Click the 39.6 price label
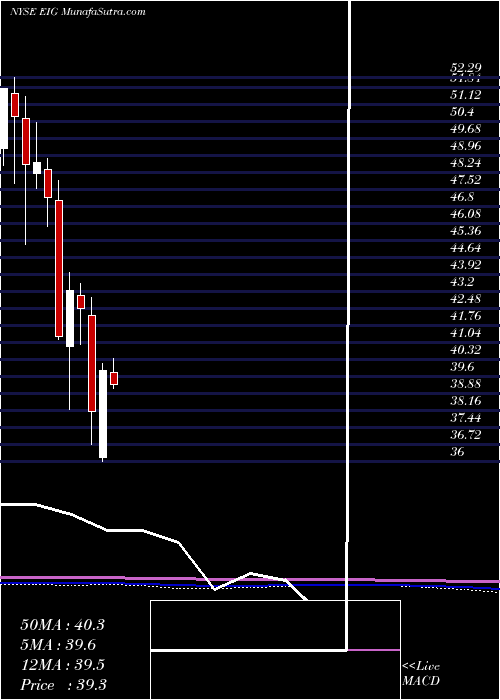Image resolution: width=500 pixels, height=700 pixels. (x=462, y=366)
